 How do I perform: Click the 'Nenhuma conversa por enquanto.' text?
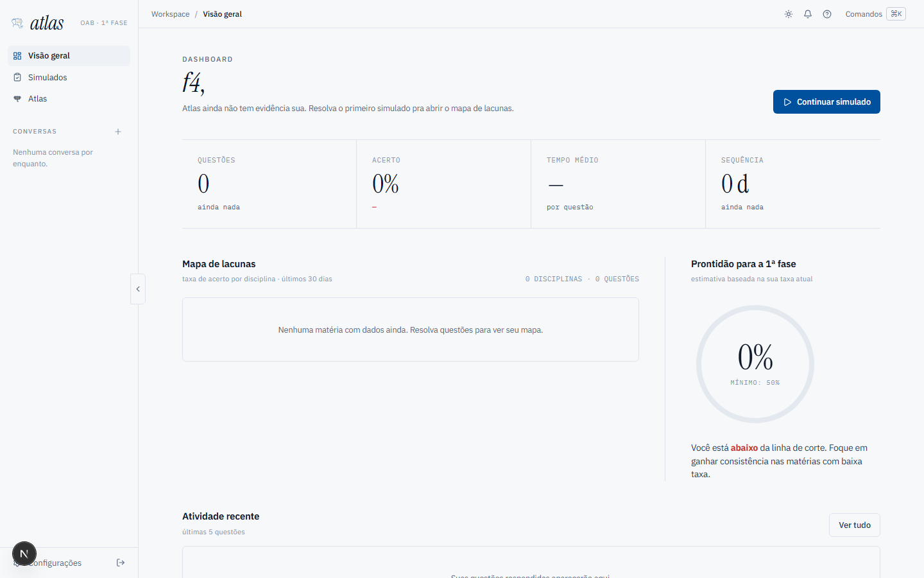pos(53,158)
